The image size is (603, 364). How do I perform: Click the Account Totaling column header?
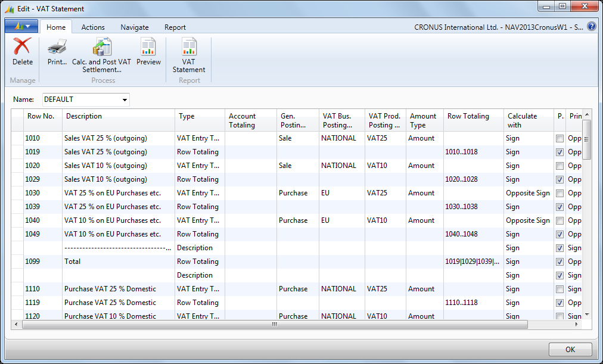tap(251, 120)
